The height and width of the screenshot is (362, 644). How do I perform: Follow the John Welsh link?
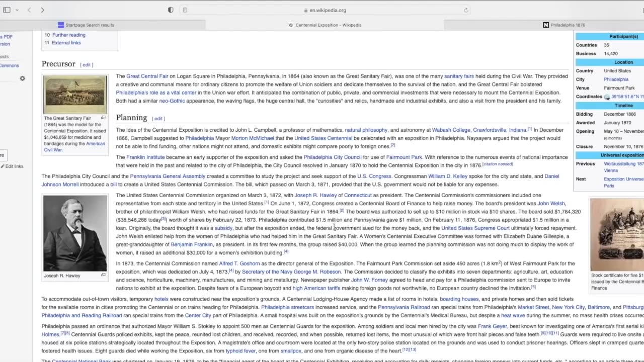coord(551,204)
